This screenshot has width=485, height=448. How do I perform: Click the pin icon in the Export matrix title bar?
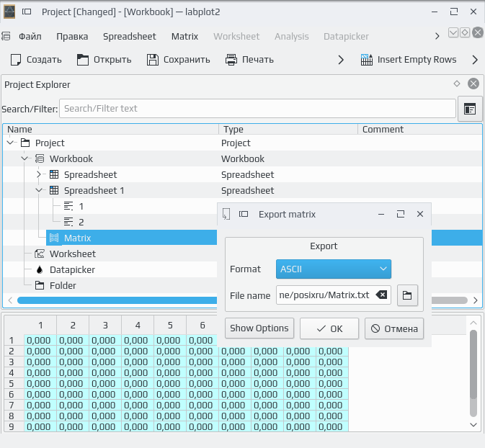point(244,214)
